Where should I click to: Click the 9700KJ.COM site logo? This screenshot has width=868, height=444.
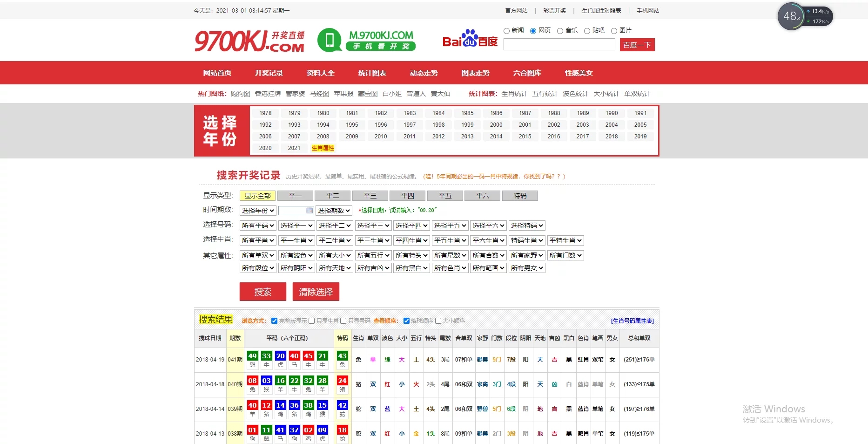249,41
